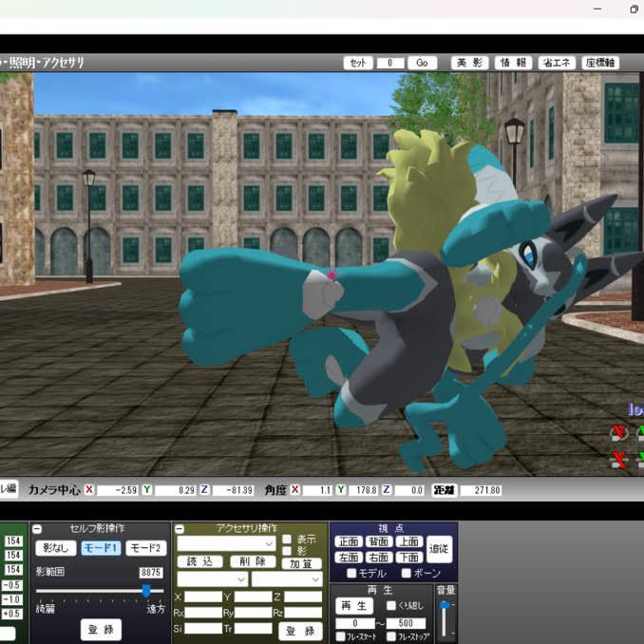This screenshot has width=644, height=644.
Task: Select the モード1 shadow mode
Action: (x=101, y=548)
